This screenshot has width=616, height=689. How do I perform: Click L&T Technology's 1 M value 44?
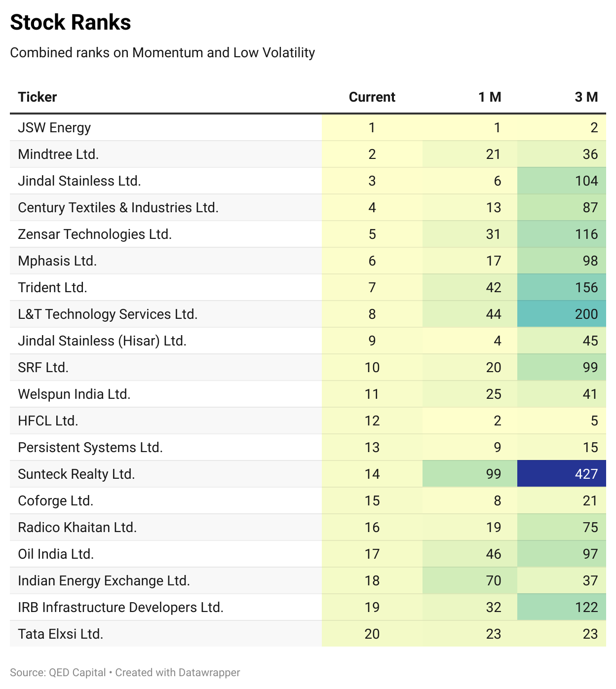494,314
